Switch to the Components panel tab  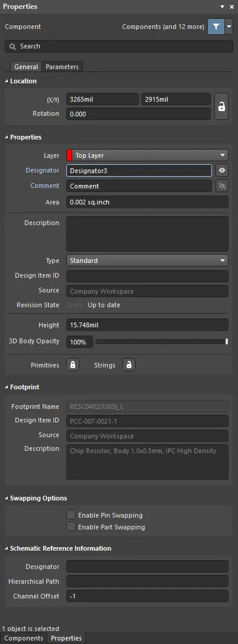tap(24, 638)
